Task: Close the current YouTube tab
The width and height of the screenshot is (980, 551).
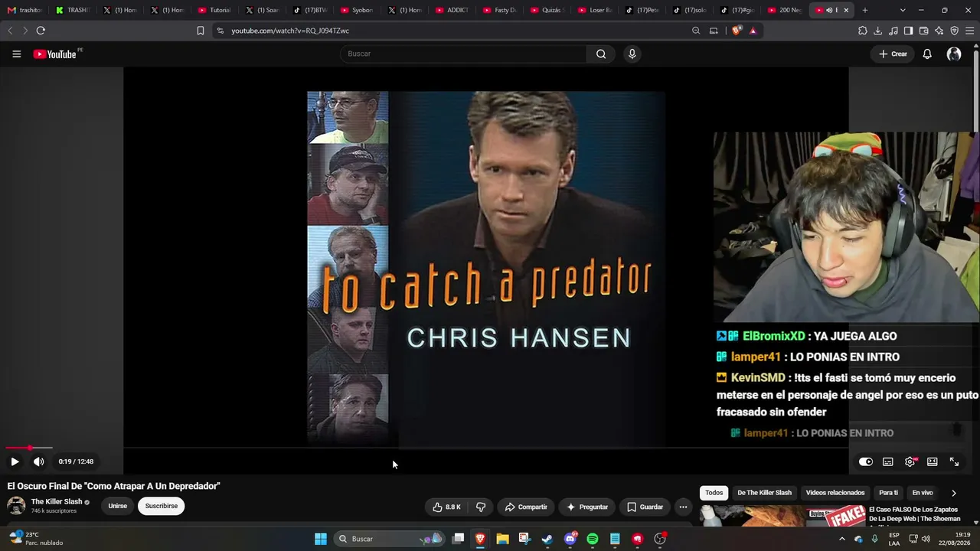Action: (846, 10)
